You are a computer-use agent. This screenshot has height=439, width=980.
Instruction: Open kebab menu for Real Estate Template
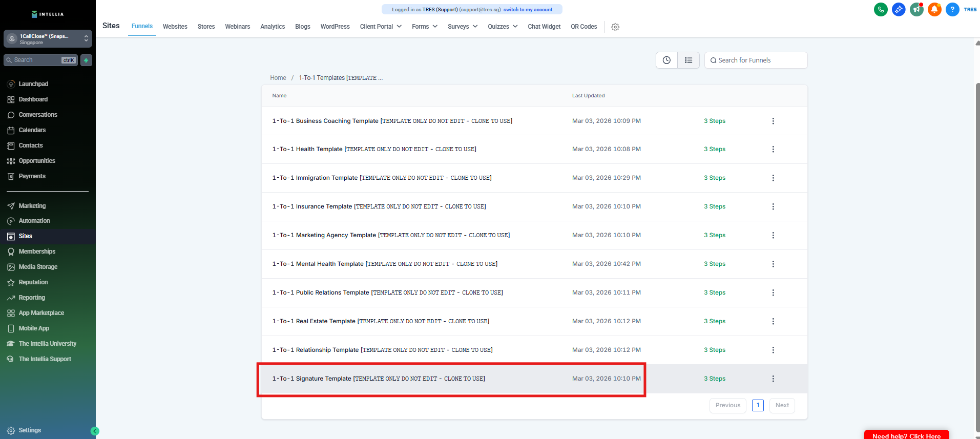coord(773,321)
